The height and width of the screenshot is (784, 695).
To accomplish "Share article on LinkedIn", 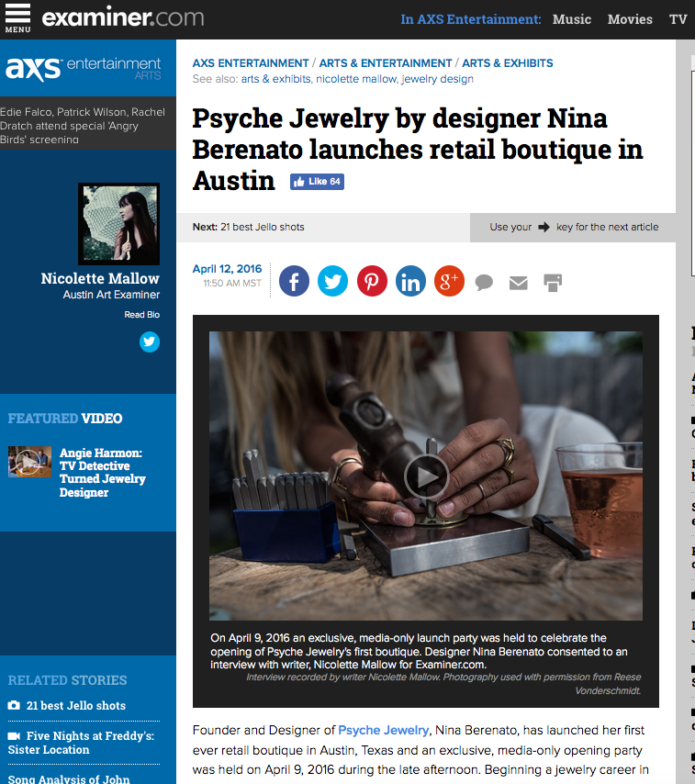I will [410, 281].
